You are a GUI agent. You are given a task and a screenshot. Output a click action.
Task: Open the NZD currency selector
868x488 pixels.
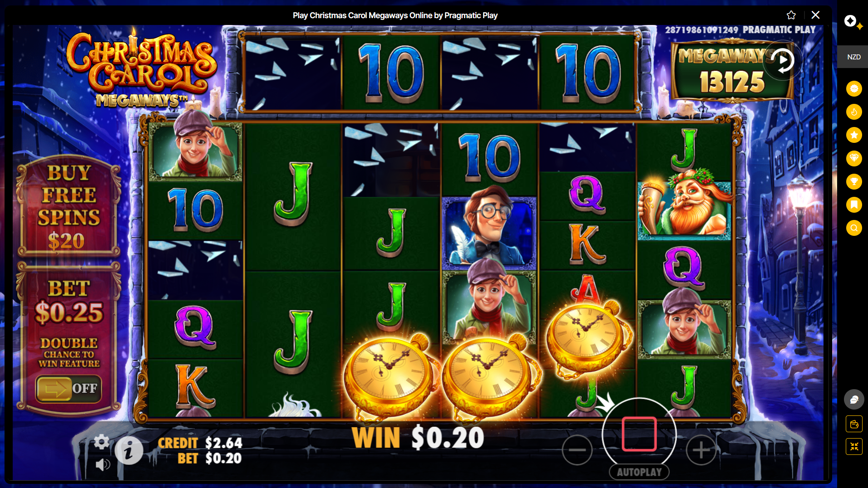853,57
